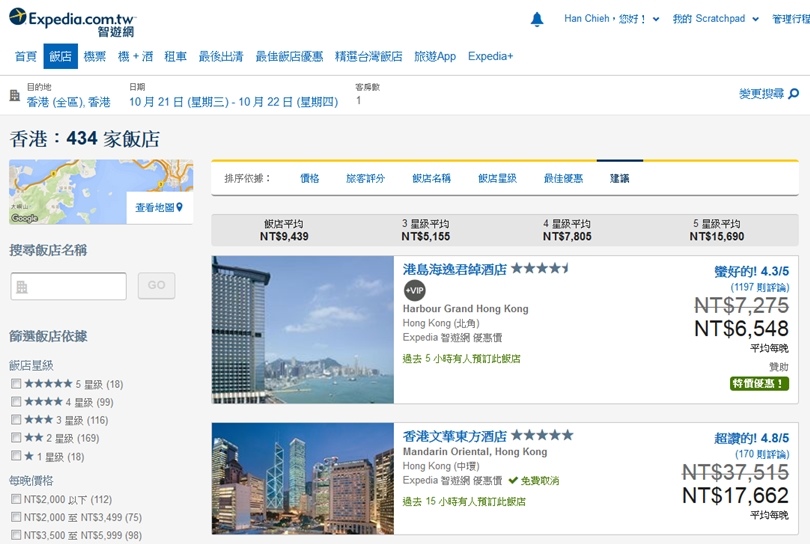Click the Harbour Grand star rating icons
This screenshot has width=810, height=544.
540,268
